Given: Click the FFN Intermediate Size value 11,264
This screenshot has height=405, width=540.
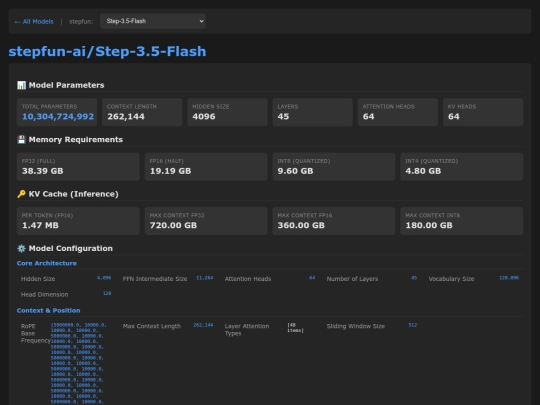Looking at the screenshot, I should (205, 278).
